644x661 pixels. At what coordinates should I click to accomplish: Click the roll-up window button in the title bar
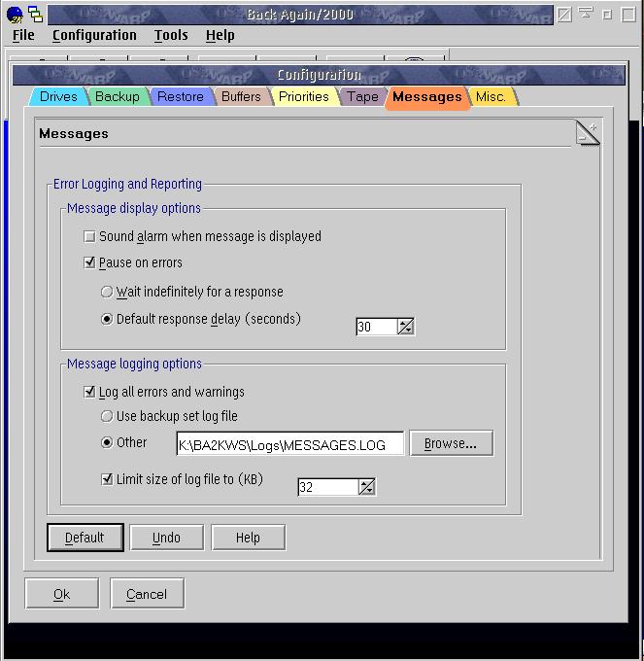pos(586,15)
